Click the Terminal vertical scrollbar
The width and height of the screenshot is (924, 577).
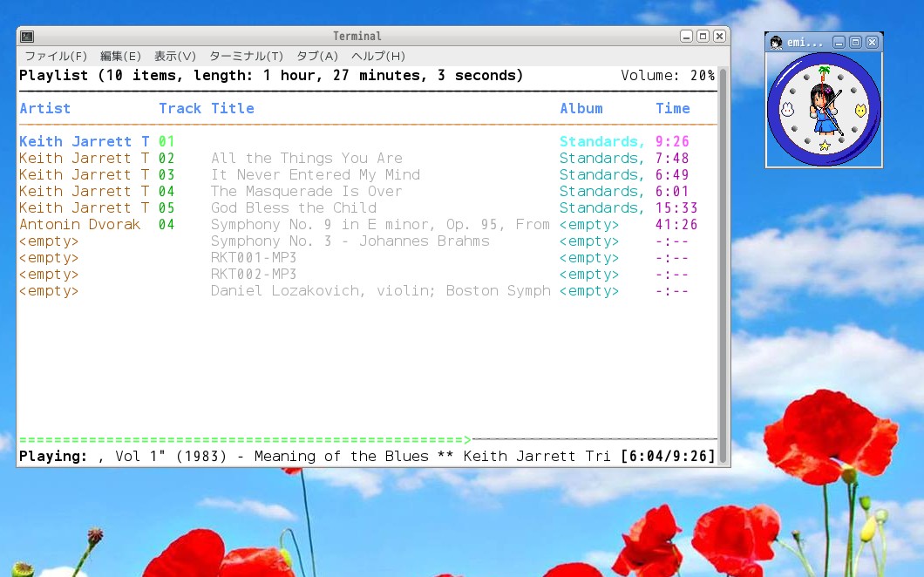pos(723,261)
